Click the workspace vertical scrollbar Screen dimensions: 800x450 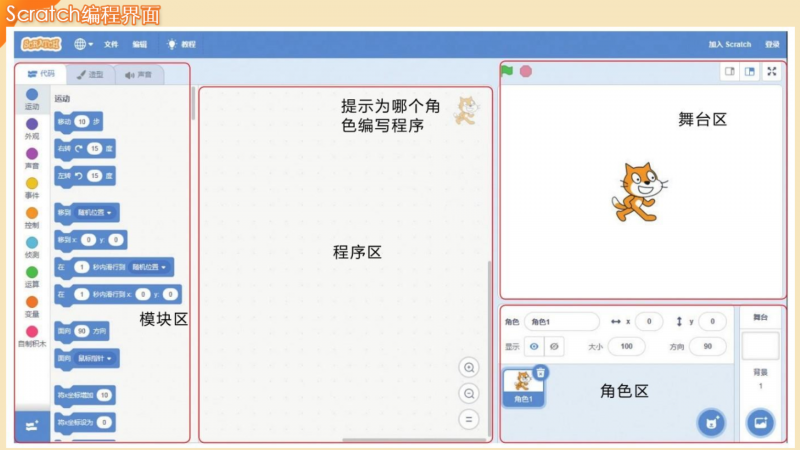tap(489, 349)
